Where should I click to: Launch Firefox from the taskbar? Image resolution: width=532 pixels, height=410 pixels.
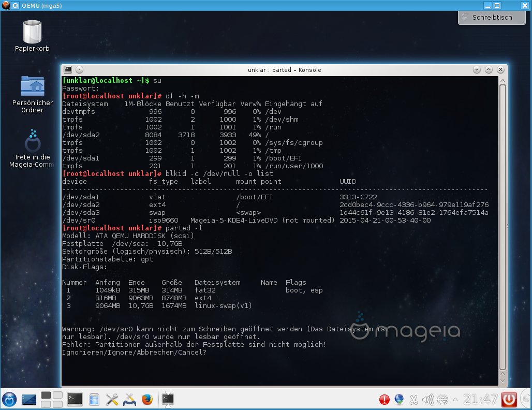click(147, 399)
